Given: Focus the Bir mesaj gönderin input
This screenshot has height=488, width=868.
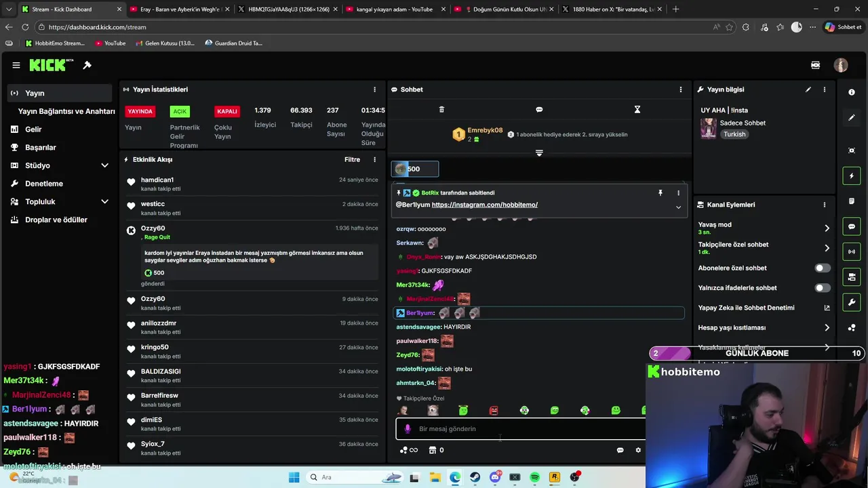Looking at the screenshot, I should [x=521, y=428].
